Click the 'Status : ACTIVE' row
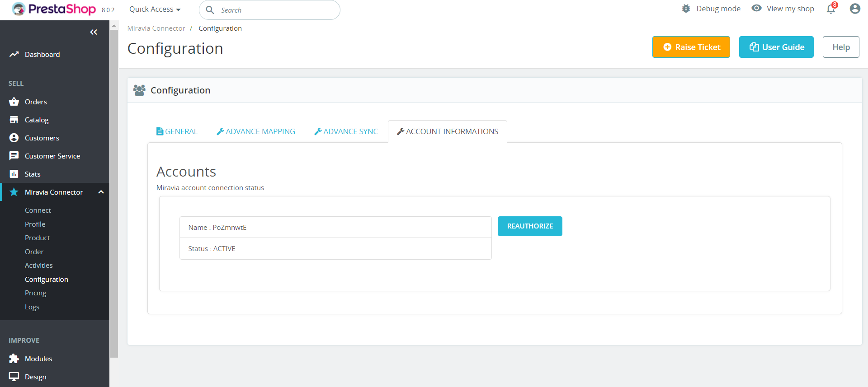This screenshot has height=387, width=868. [x=335, y=249]
